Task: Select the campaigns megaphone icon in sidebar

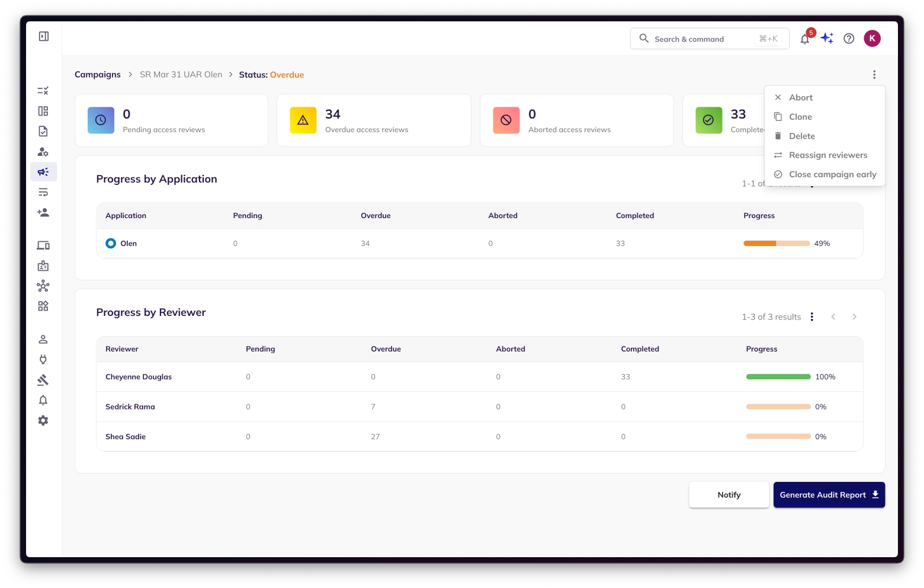Action: coord(43,172)
